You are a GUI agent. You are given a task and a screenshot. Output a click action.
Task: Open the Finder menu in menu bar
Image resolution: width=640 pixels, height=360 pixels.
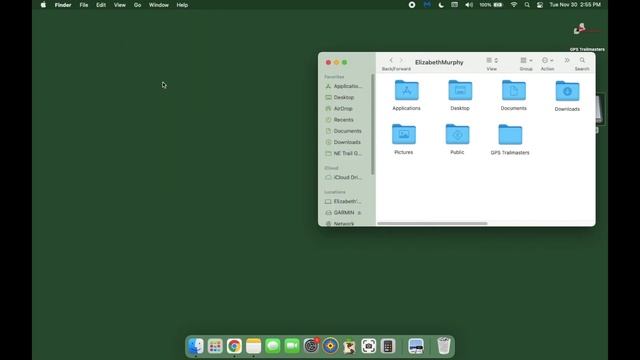[x=63, y=5]
